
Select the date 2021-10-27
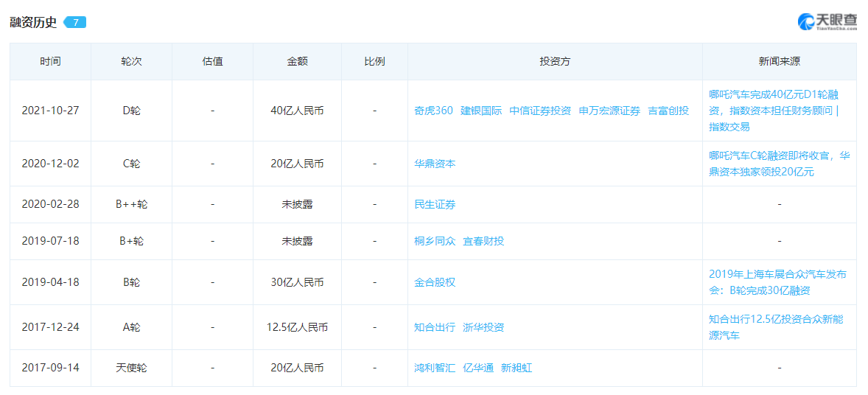pos(50,111)
